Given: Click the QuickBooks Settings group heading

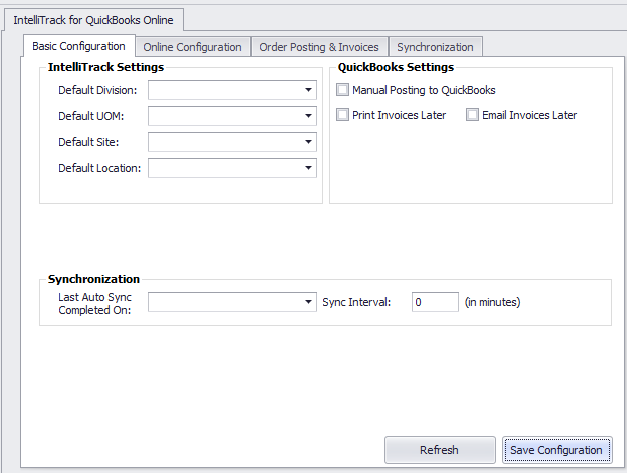Looking at the screenshot, I should 396,67.
